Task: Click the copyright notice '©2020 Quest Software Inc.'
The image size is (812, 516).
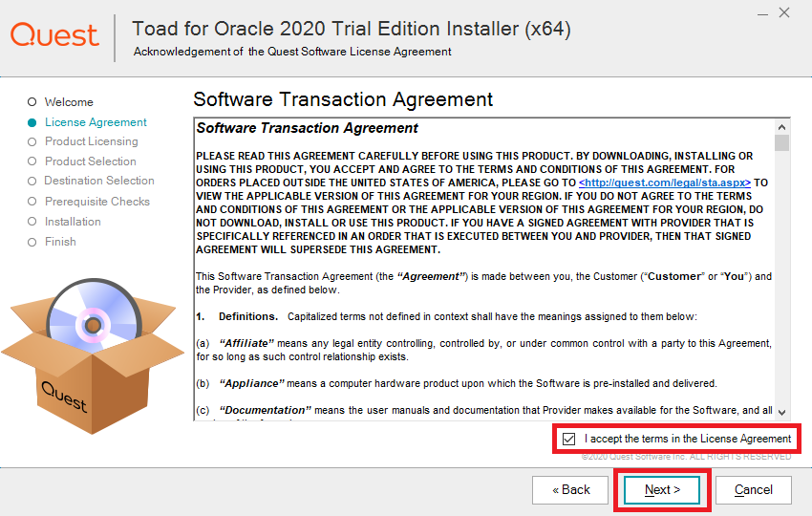Action: (x=686, y=457)
